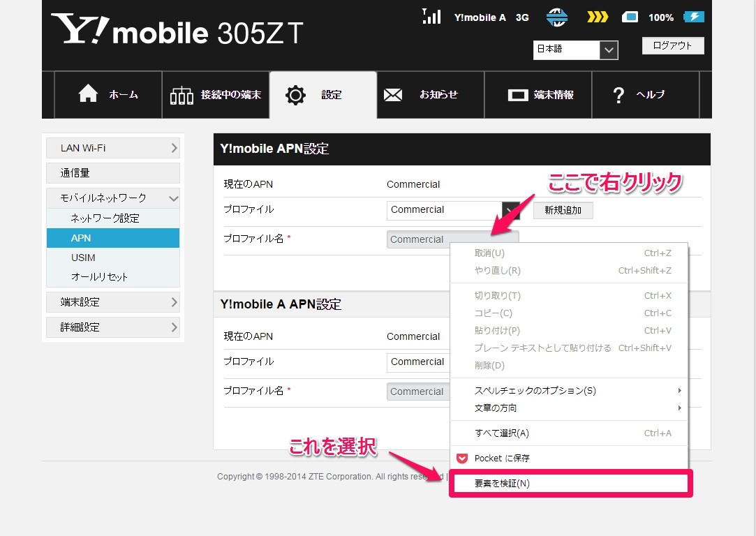Click the home house icon
This screenshot has height=536, width=756.
[88, 94]
